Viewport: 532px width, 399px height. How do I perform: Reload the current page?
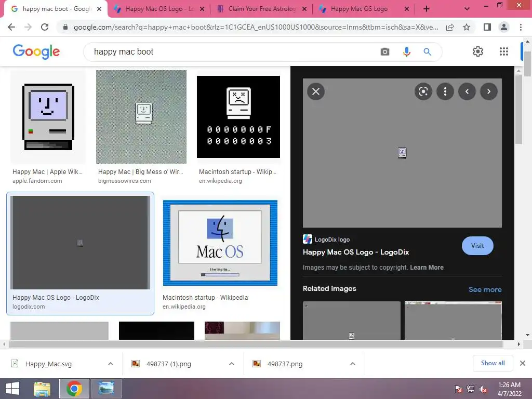point(45,27)
